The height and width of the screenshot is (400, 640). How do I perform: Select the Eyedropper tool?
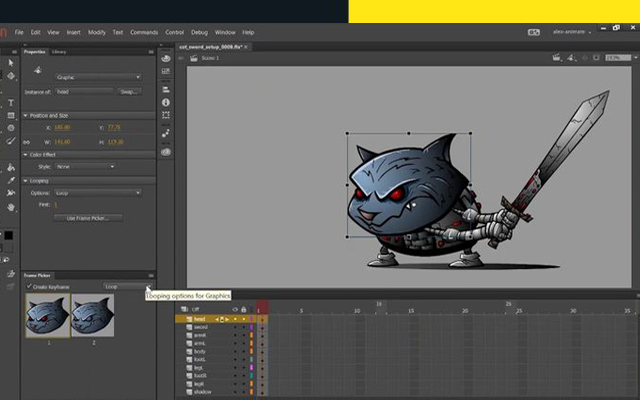click(x=11, y=181)
